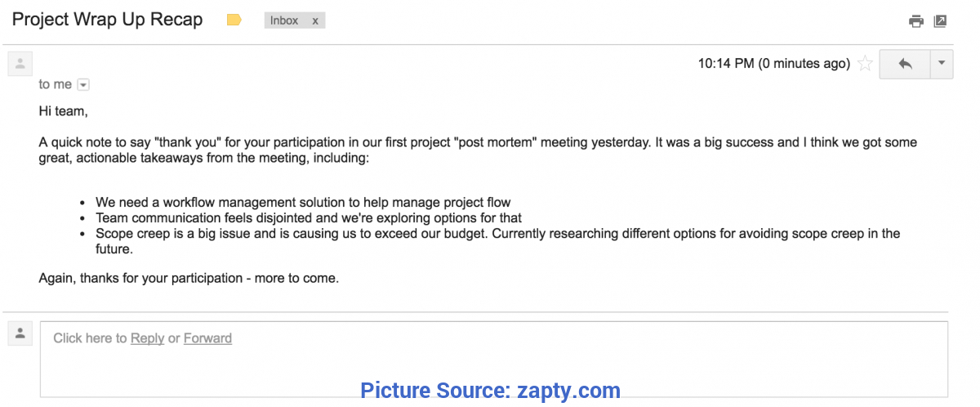Click the "Hi team," greeting line

point(63,110)
